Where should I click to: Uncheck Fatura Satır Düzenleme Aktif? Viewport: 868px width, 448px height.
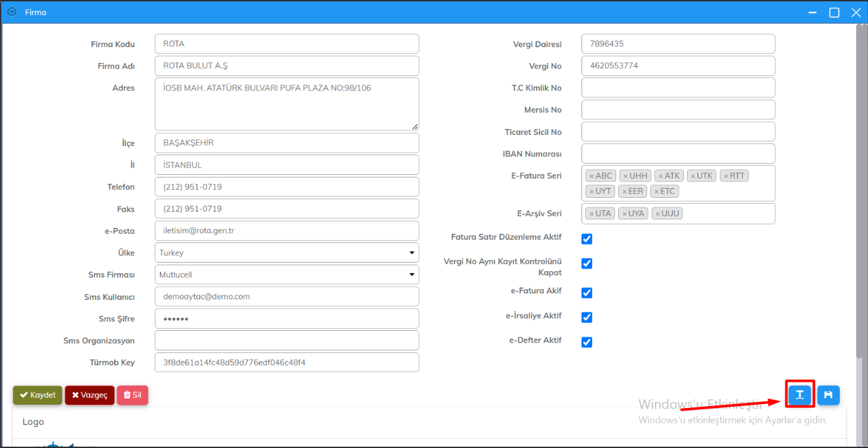click(587, 239)
